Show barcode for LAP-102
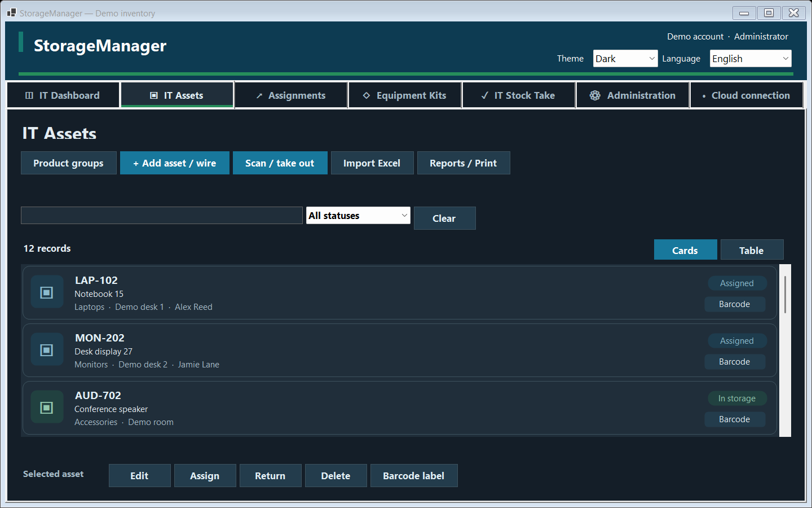This screenshot has height=508, width=812. 735,304
